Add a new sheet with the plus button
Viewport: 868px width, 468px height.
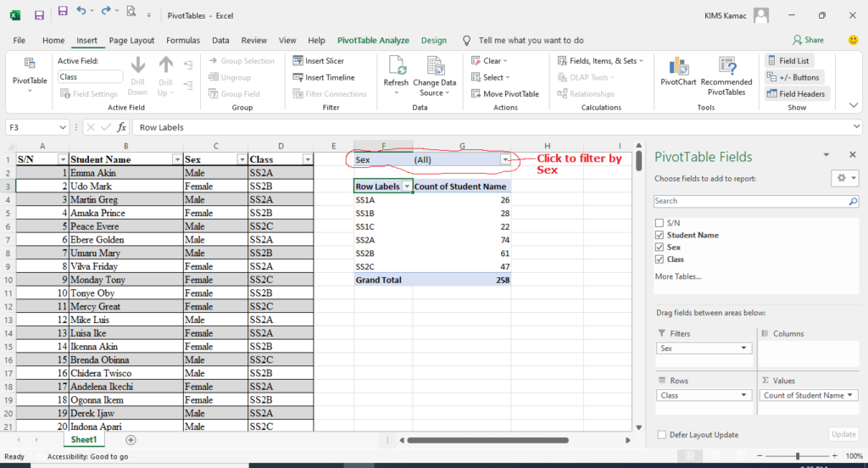coord(131,440)
